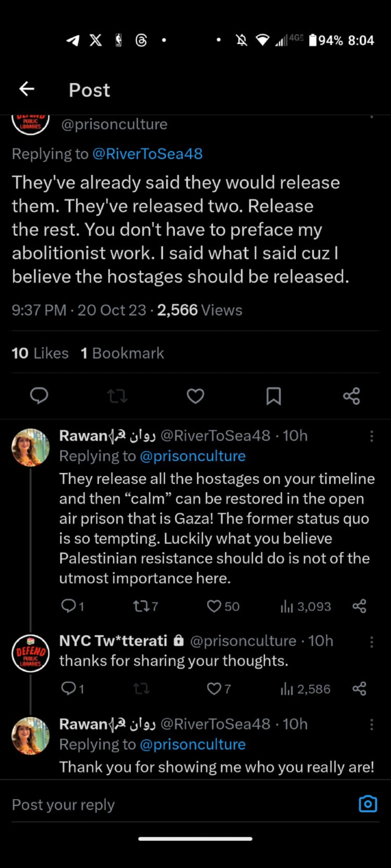The image size is (391, 868).
Task: Reply to the "thanks for sharing" post
Action: (x=69, y=688)
